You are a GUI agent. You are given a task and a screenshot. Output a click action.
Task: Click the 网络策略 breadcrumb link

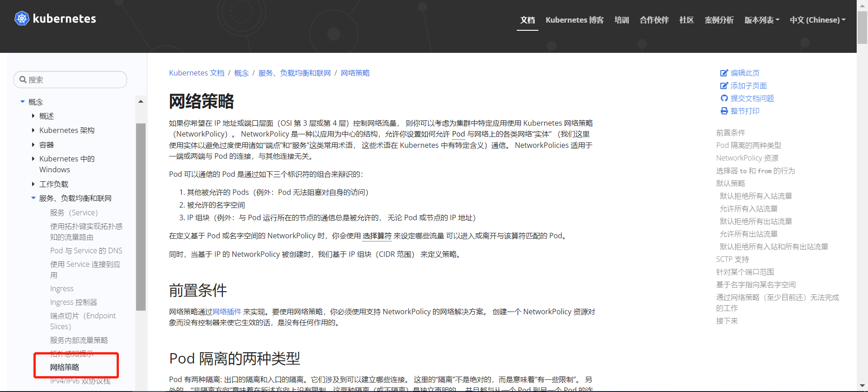pyautogui.click(x=355, y=73)
